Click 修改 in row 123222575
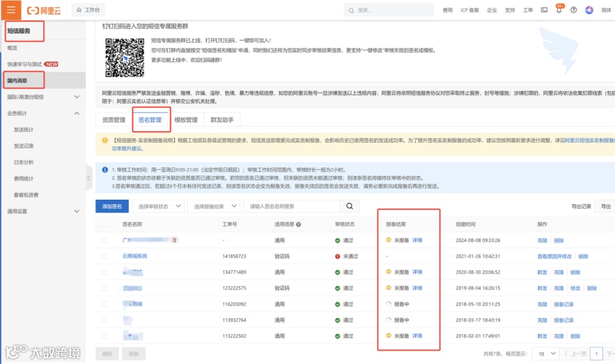 coord(575,289)
